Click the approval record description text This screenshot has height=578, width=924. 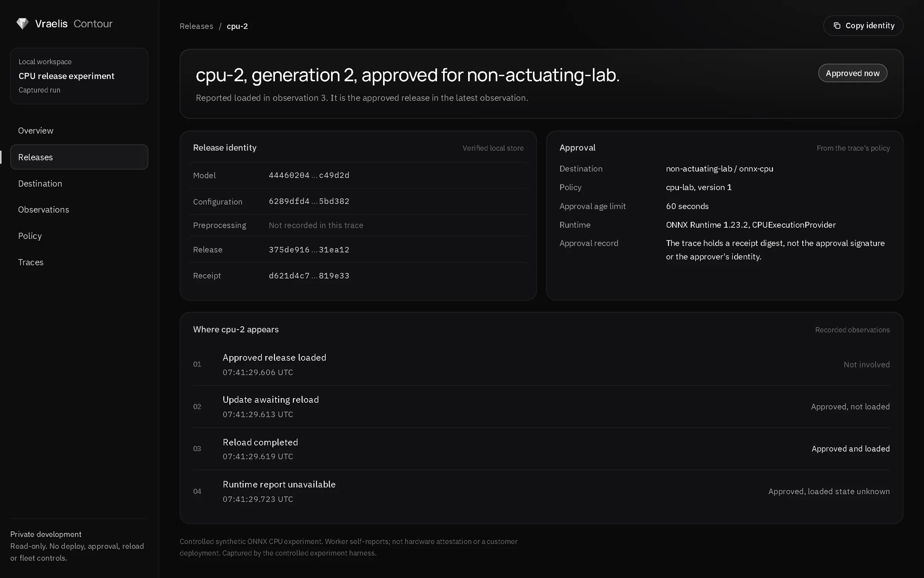(775, 250)
